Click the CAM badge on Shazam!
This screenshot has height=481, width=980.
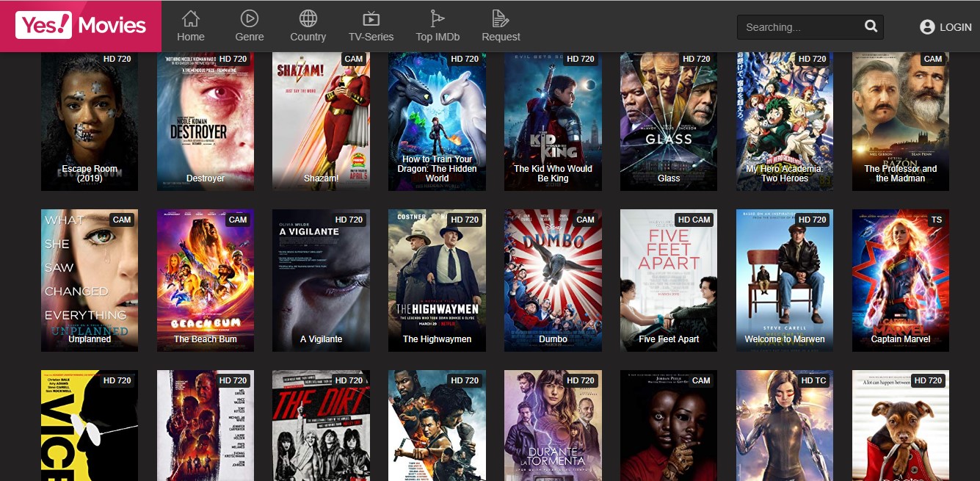pos(354,59)
